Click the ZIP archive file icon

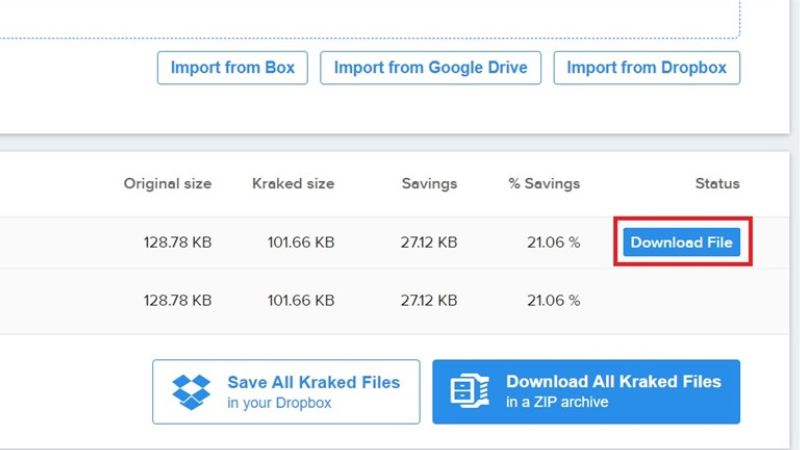coord(469,391)
